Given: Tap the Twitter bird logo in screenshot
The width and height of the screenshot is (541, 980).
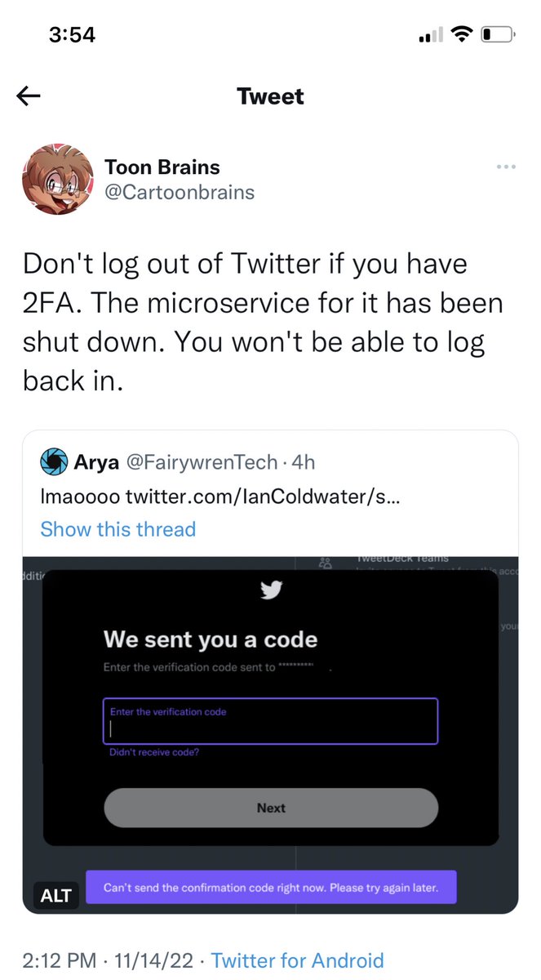Looking at the screenshot, I should 271,589.
